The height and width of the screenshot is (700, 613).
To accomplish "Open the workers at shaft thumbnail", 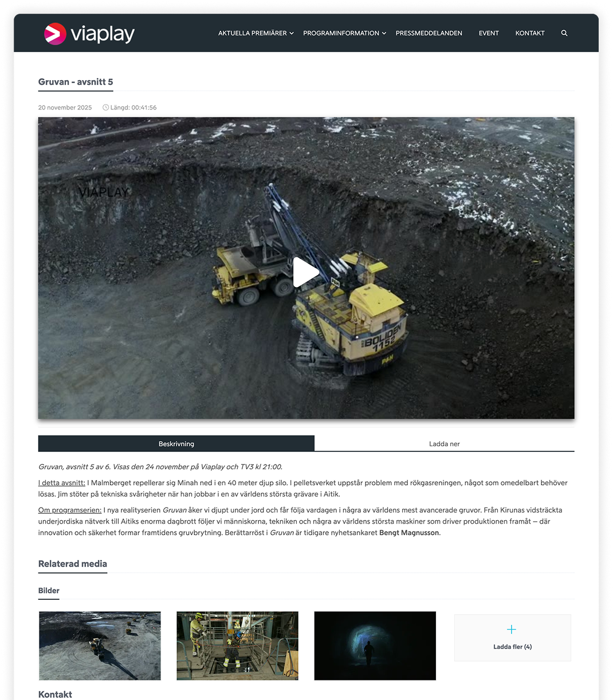I will [x=237, y=646].
